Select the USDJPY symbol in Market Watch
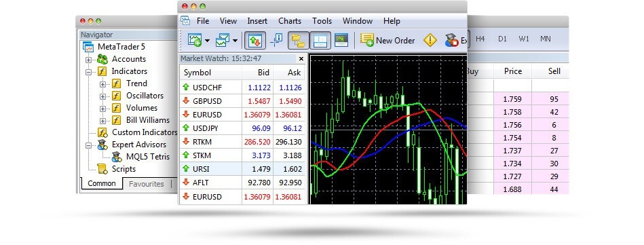 point(206,128)
